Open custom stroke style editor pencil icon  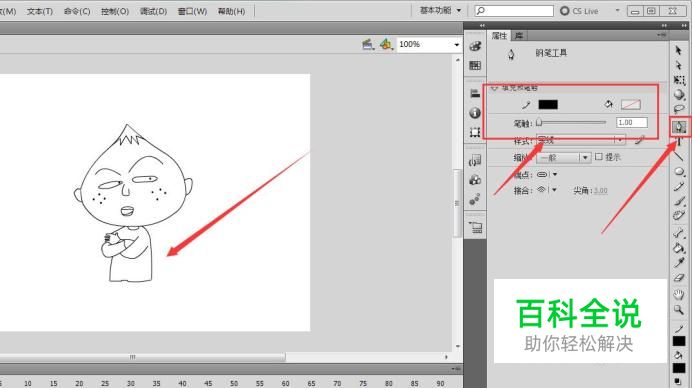click(x=639, y=140)
